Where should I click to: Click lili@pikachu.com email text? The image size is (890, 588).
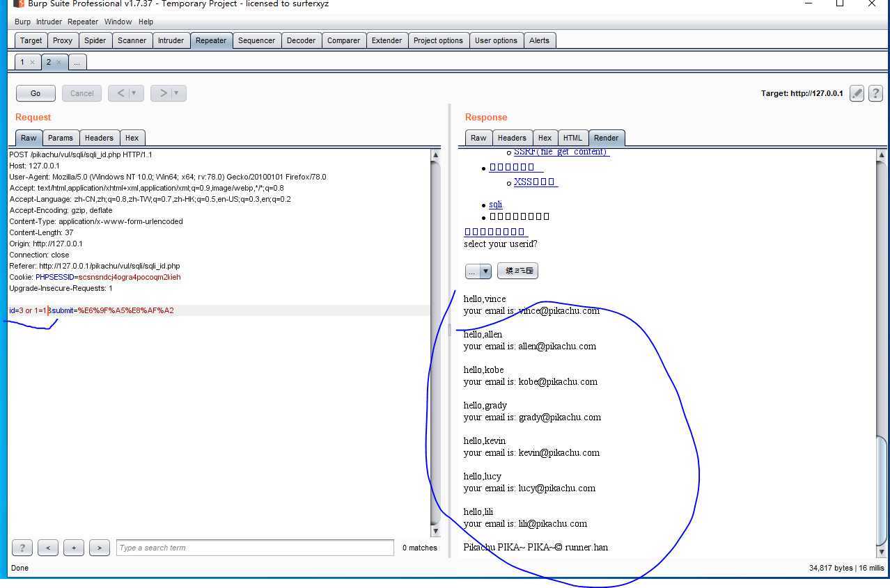[x=553, y=524]
